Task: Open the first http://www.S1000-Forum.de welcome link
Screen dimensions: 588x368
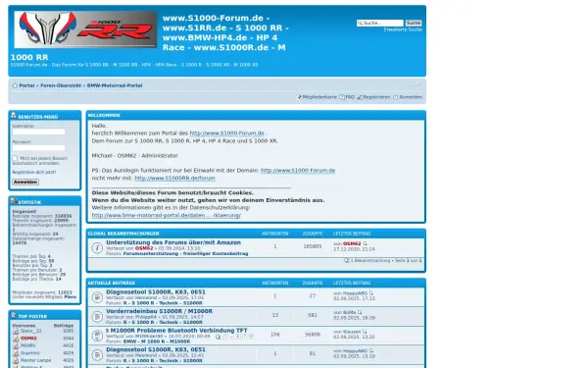Action: 227,133
